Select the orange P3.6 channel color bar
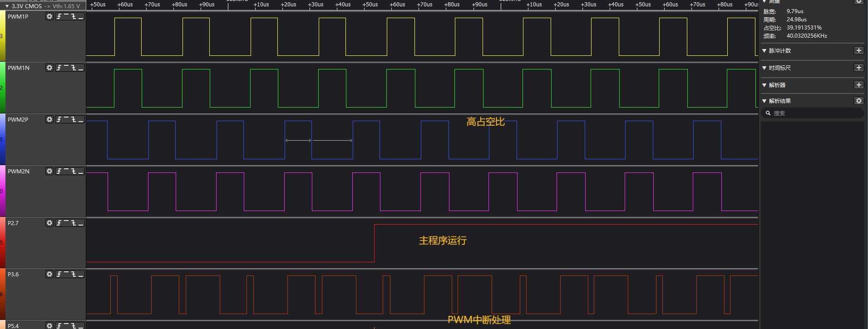868x329 pixels. (2, 294)
